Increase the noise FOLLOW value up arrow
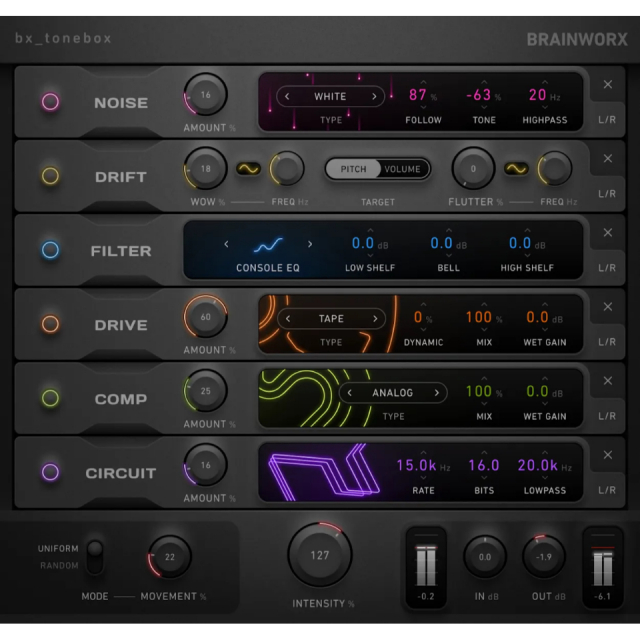This screenshot has height=640, width=640. pos(423,82)
